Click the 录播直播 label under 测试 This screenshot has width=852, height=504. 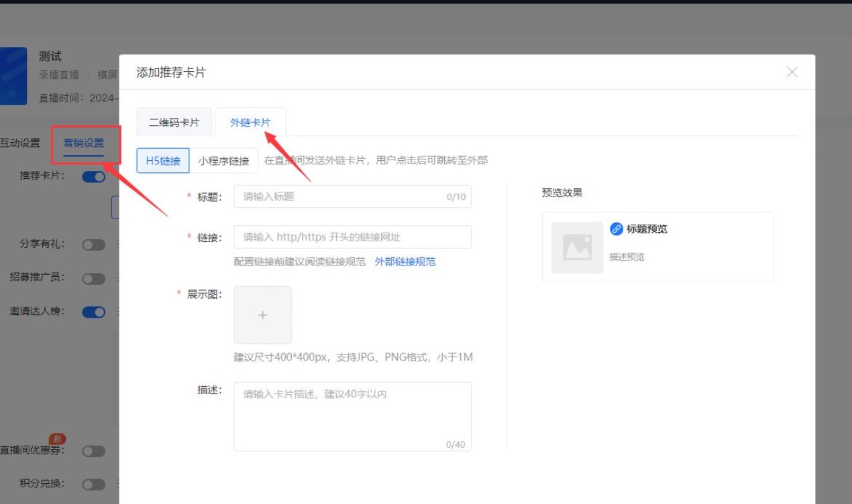click(59, 75)
